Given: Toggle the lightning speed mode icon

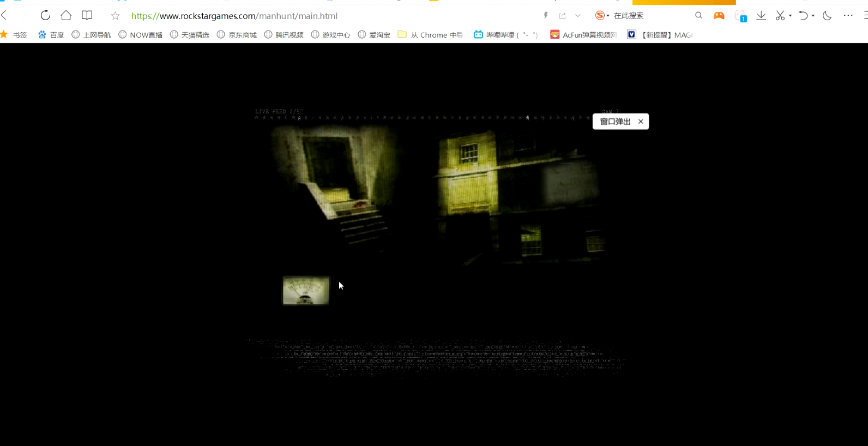Looking at the screenshot, I should coord(546,16).
